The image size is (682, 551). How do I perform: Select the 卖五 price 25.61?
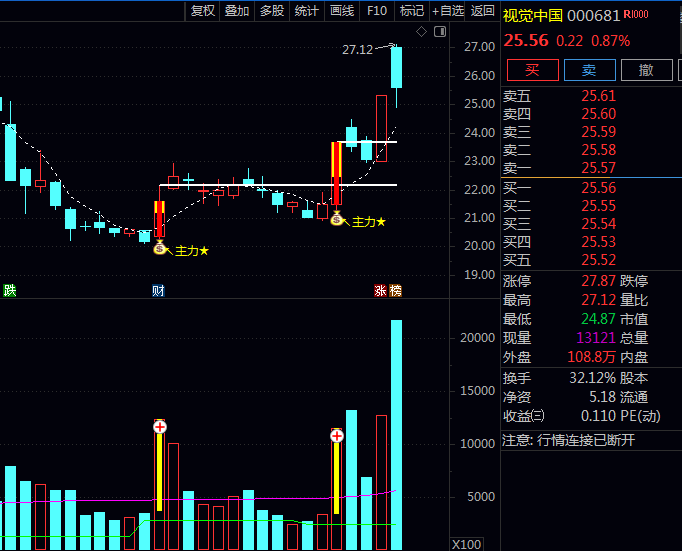click(598, 96)
